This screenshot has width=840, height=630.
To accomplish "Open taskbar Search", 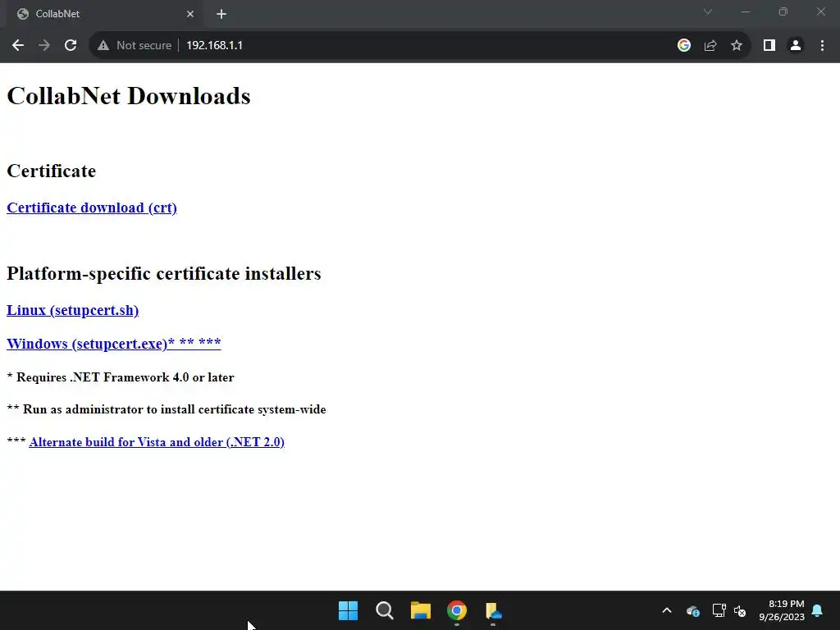I will [384, 610].
